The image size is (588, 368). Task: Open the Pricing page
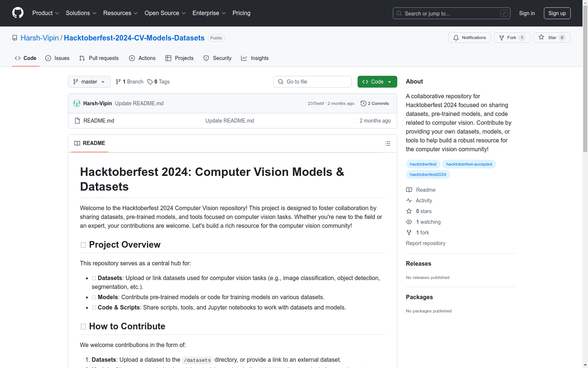(241, 13)
